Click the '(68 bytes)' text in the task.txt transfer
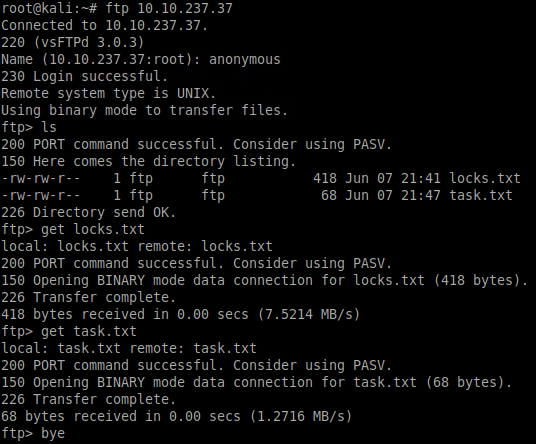 tap(468, 382)
